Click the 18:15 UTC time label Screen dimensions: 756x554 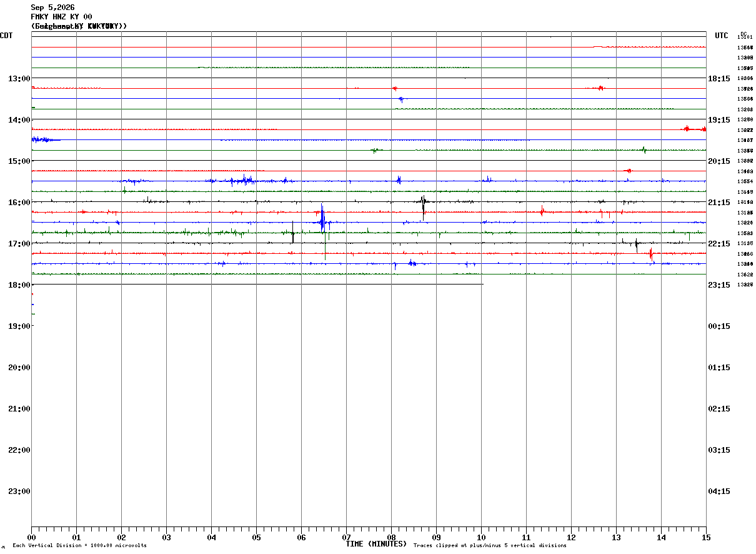click(x=719, y=78)
